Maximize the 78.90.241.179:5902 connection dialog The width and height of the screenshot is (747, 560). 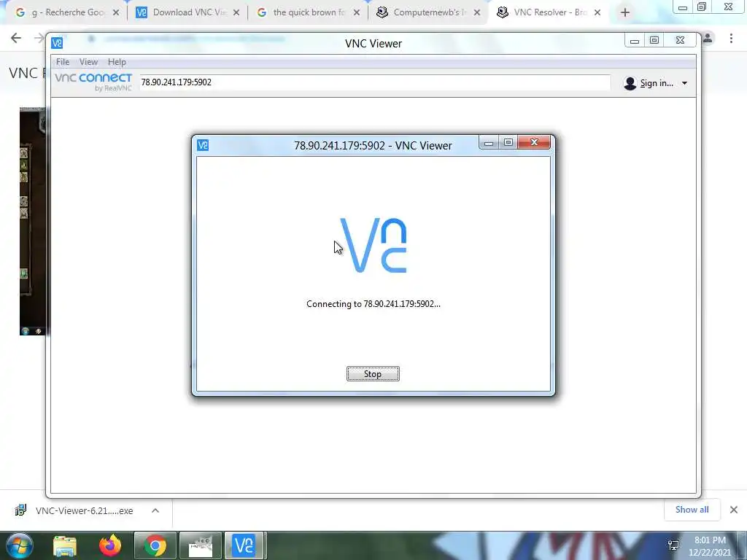pyautogui.click(x=508, y=142)
